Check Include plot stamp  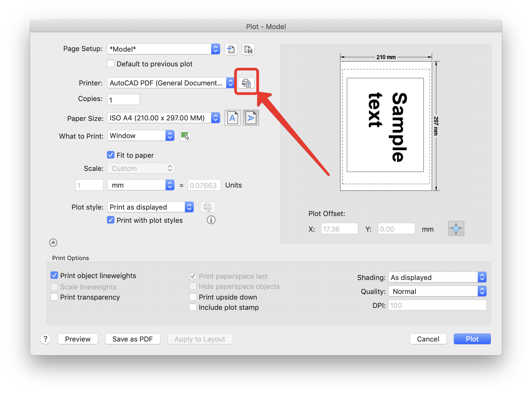[193, 307]
